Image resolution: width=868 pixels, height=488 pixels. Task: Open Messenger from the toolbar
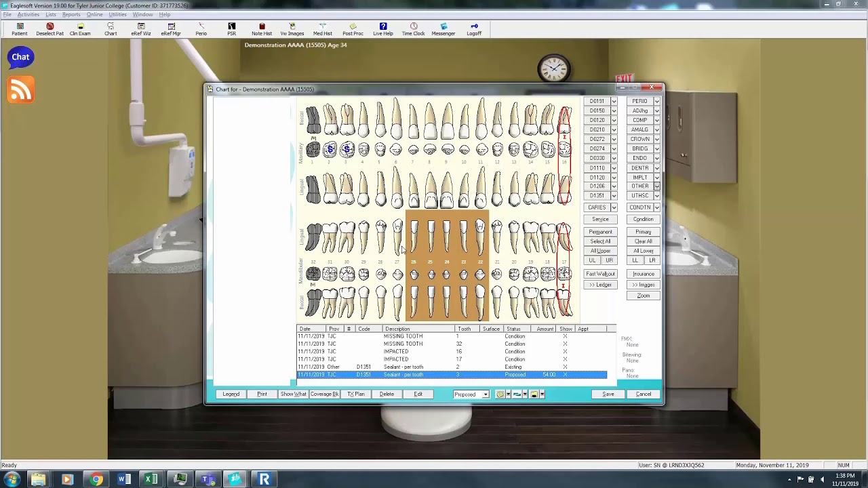coord(443,29)
